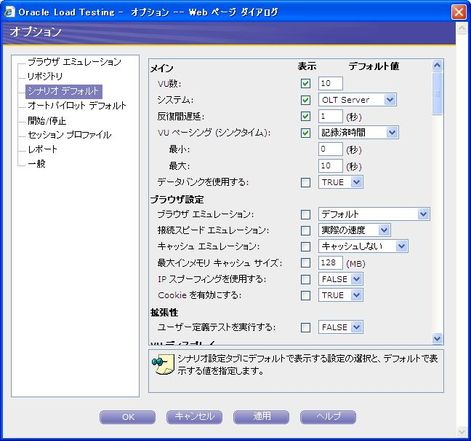Click the Internet Explorer icon in title bar
Screen dimensions: 471x441
[x=9, y=12]
